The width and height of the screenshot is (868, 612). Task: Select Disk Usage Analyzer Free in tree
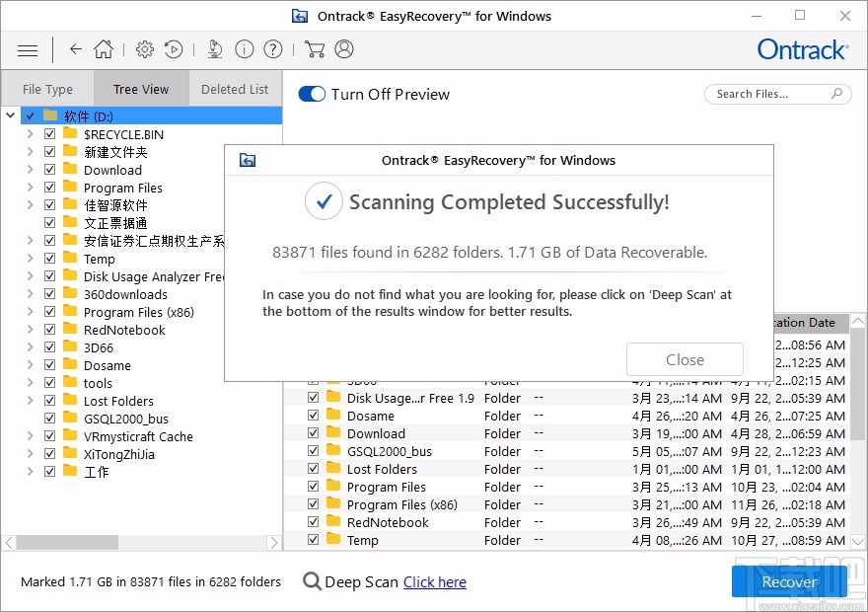pos(154,276)
